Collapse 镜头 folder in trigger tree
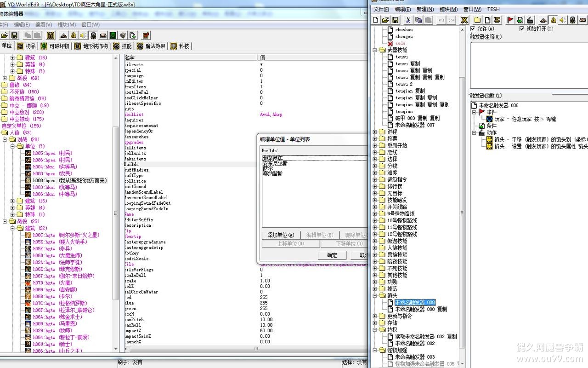 pyautogui.click(x=375, y=296)
